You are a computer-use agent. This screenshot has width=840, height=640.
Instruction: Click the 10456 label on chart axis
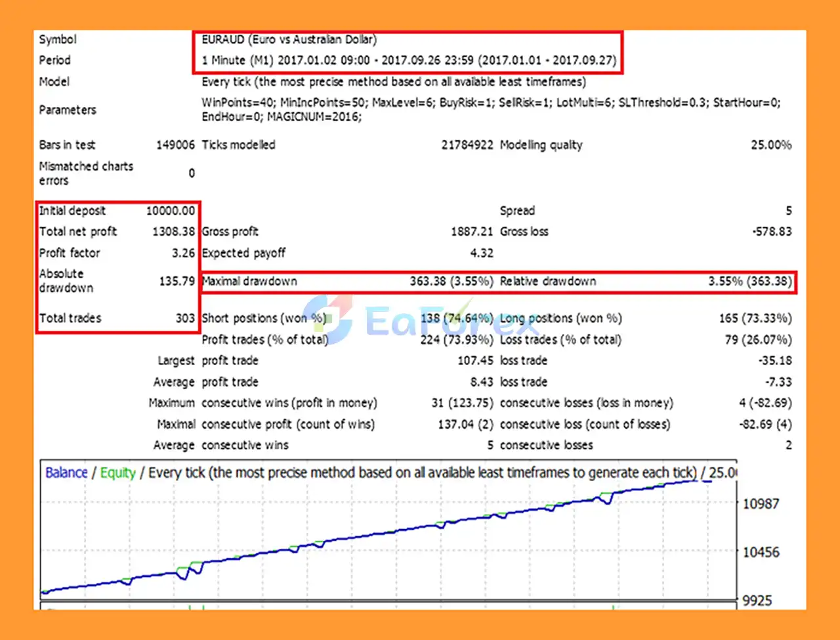(761, 552)
